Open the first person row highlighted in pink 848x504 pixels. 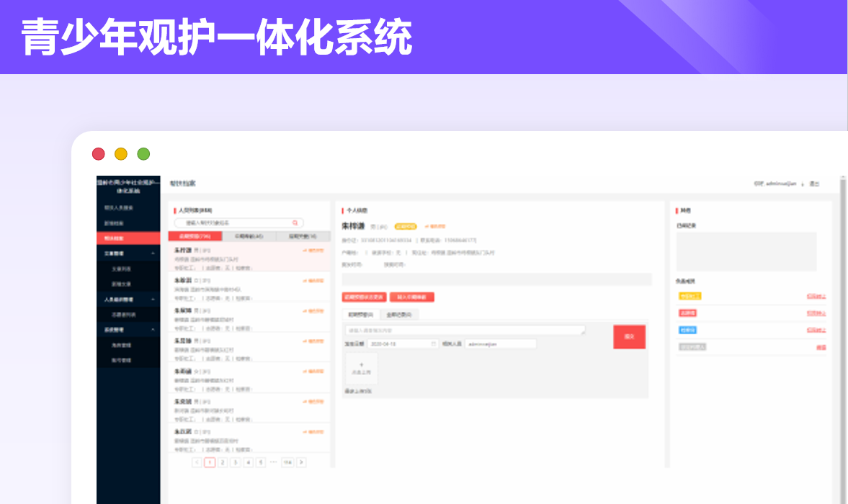pyautogui.click(x=249, y=258)
